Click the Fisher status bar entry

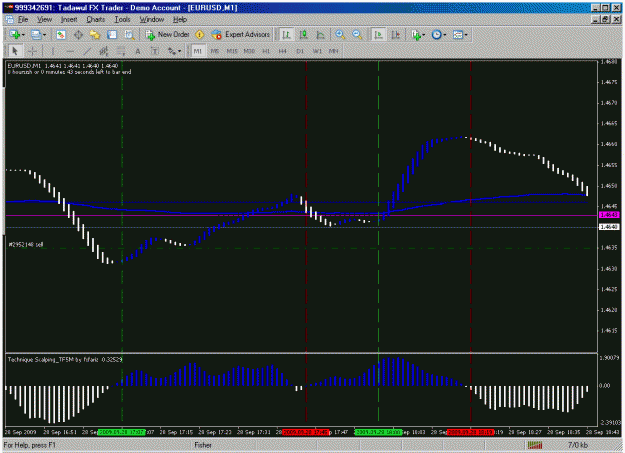[203, 445]
